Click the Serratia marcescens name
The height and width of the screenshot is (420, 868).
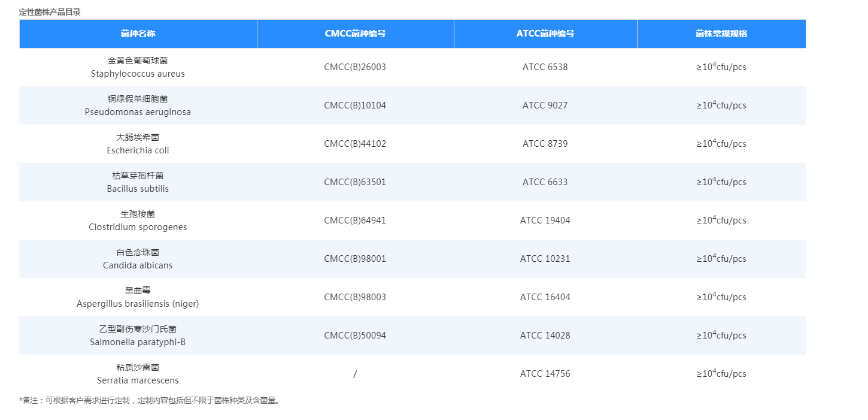point(138,380)
